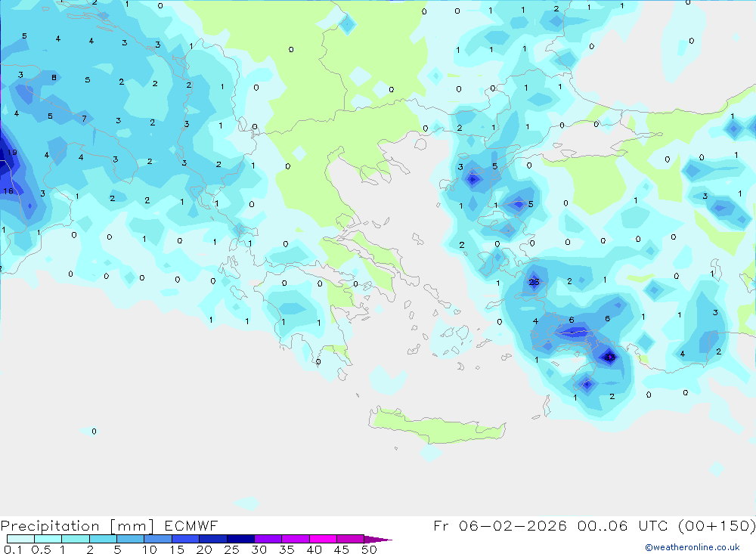
Task: Click the '00..06 UTC' time range text
Action: [622, 526]
